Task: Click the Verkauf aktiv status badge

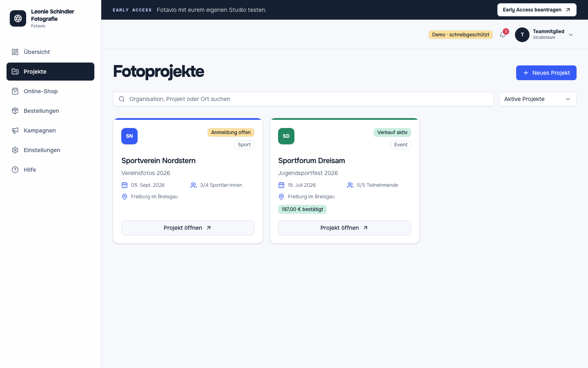Action: [392, 132]
